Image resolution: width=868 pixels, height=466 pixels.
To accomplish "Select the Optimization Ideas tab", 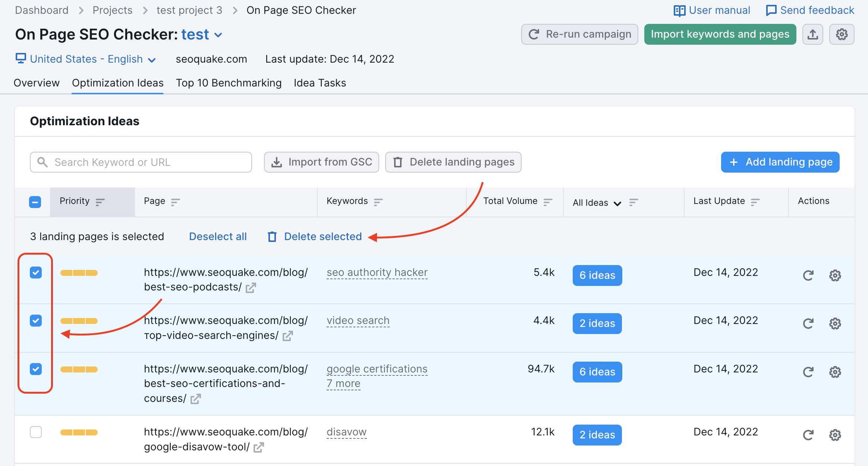I will [117, 83].
